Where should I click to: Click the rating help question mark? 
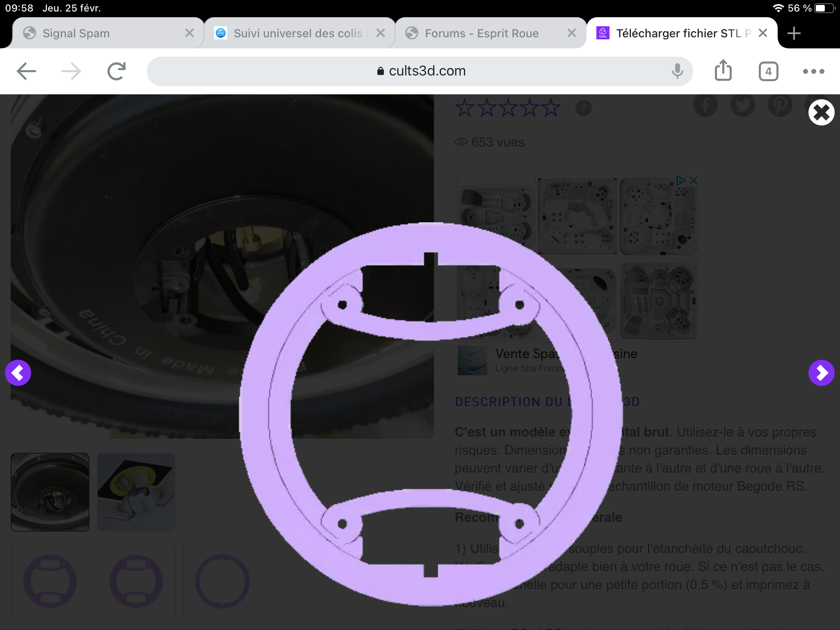point(584,108)
